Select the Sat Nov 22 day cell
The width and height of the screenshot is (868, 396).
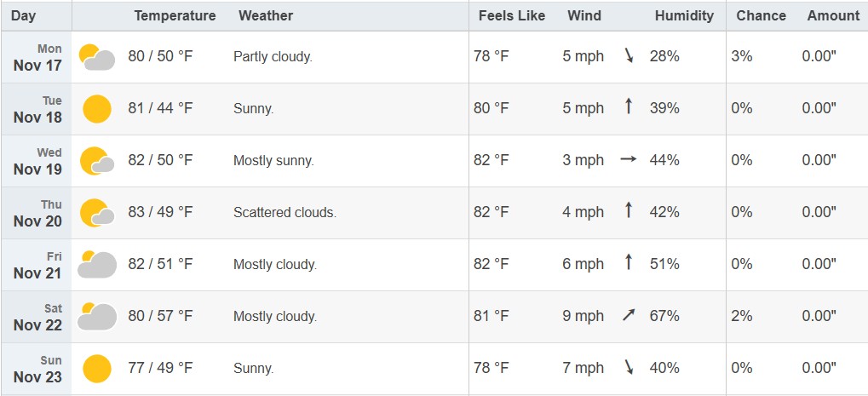point(37,317)
